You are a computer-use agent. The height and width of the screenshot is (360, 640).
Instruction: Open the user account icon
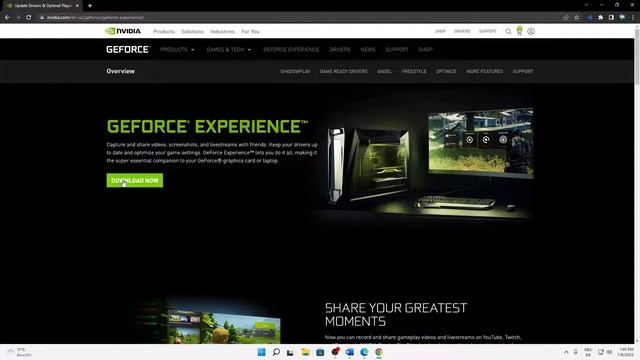(x=531, y=31)
